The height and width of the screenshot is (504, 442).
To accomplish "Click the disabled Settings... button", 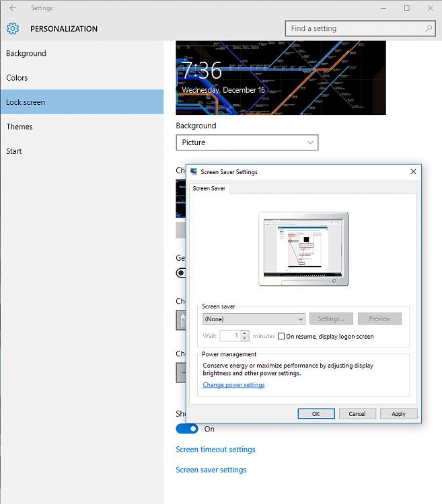I will [331, 319].
